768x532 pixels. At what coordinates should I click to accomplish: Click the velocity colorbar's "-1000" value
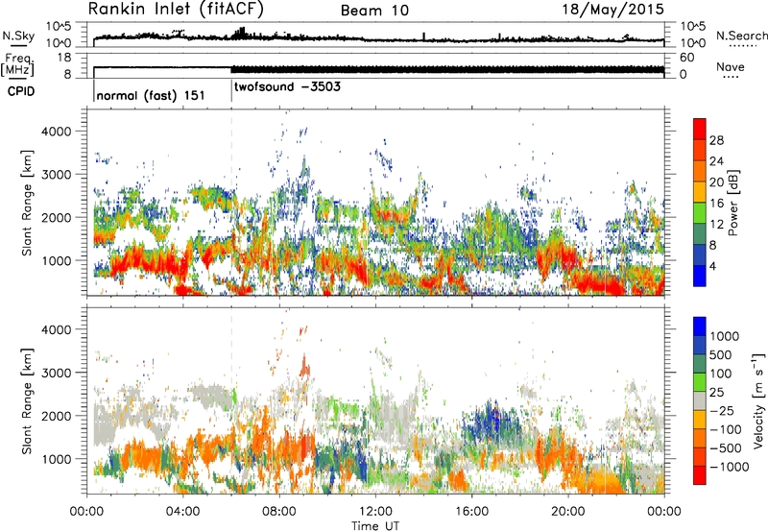point(729,467)
